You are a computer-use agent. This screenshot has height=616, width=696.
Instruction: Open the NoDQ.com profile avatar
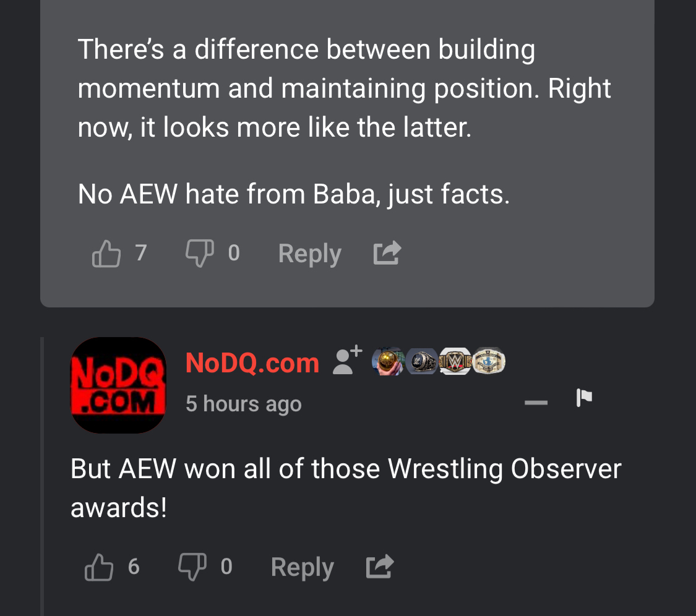click(x=119, y=385)
